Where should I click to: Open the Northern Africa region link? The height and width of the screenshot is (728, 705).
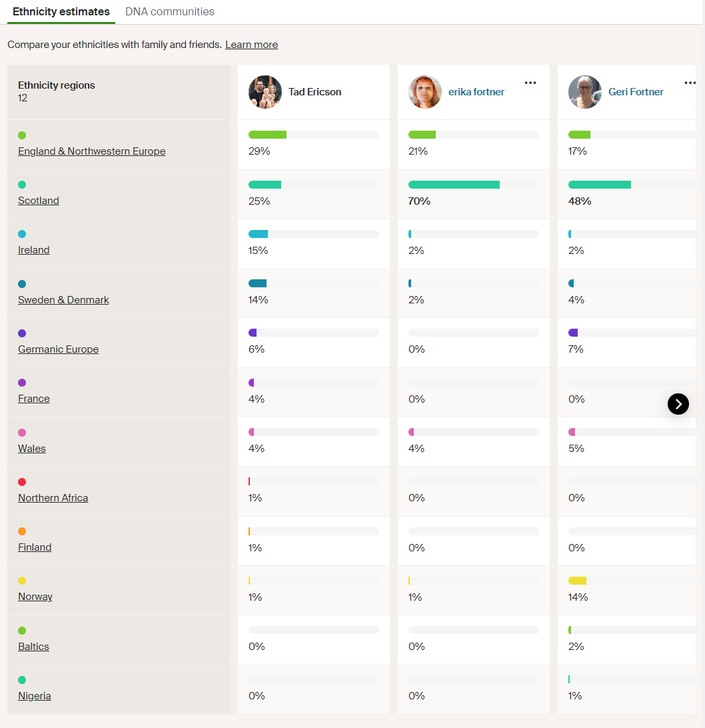click(x=53, y=498)
